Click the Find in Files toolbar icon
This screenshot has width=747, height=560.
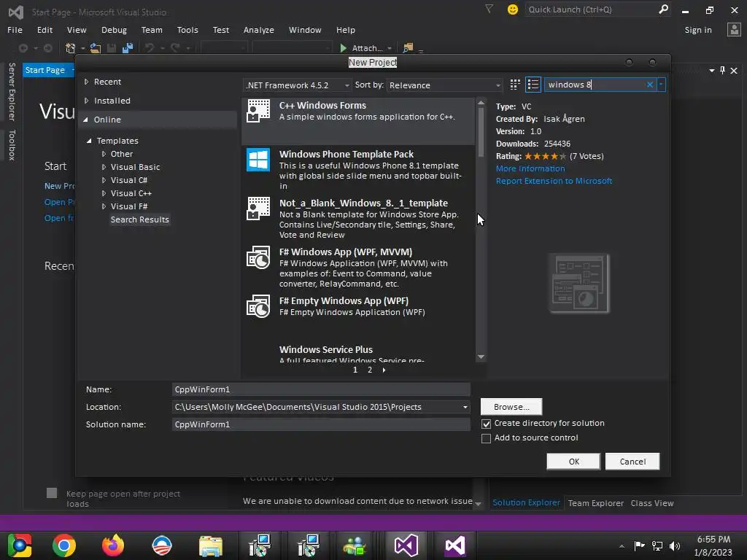408,48
